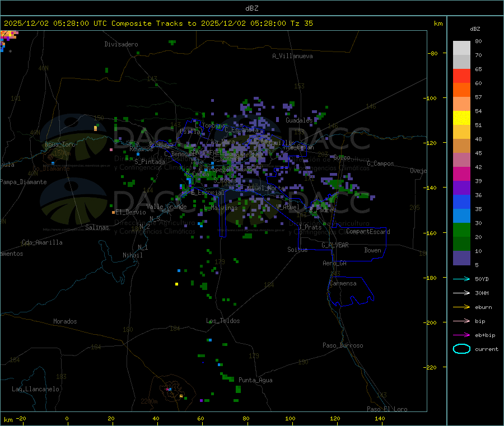This screenshot has width=504, height=426.
Task: Click the Aero_GA place label
Action: click(335, 263)
